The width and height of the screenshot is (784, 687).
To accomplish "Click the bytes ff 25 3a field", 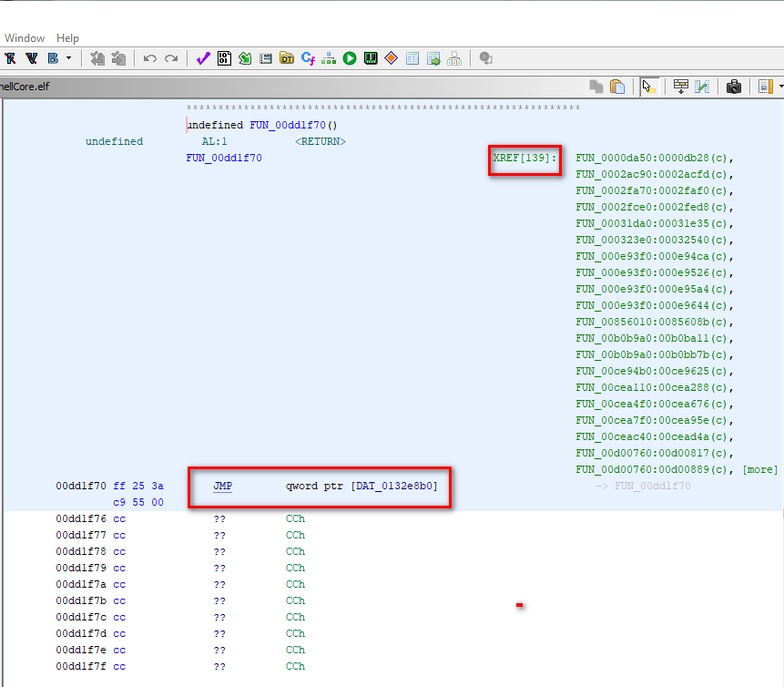I will [138, 486].
